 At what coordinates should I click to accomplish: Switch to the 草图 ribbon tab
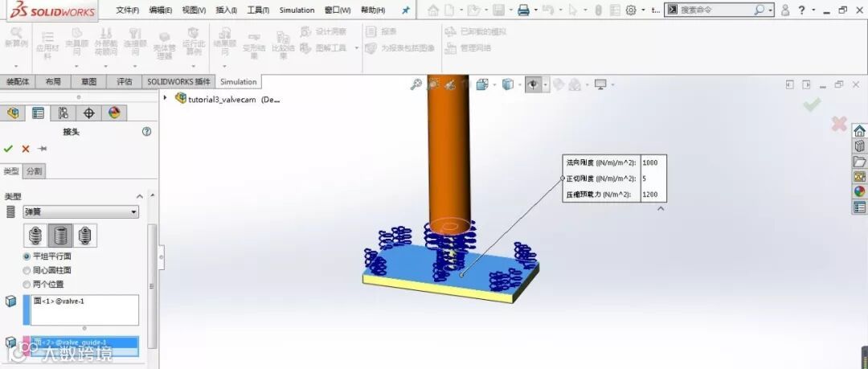88,81
